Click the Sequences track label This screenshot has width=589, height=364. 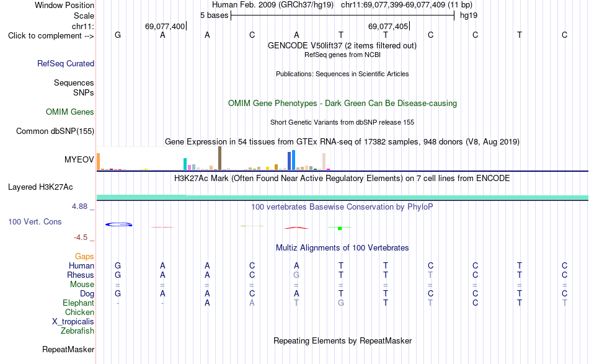[x=74, y=82]
